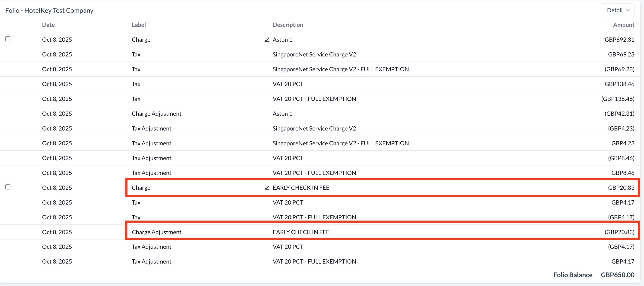Select the Charge Adjustment Aston 1 row
This screenshot has height=286, width=644.
[156, 114]
